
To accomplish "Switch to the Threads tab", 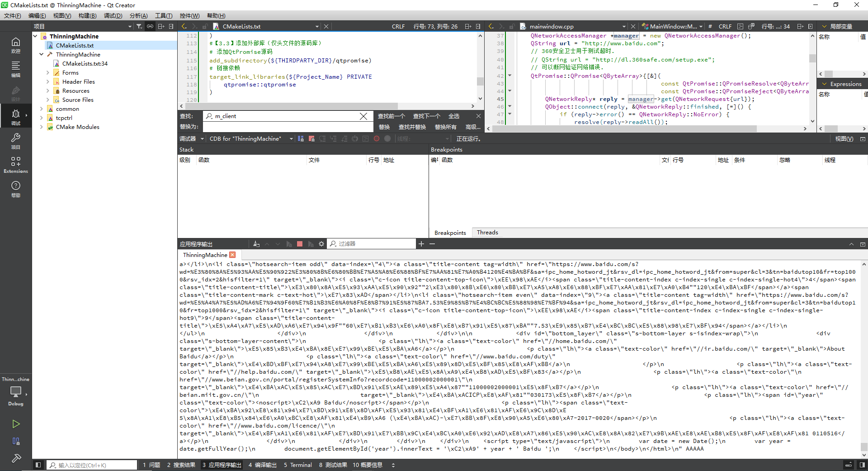I will [487, 232].
